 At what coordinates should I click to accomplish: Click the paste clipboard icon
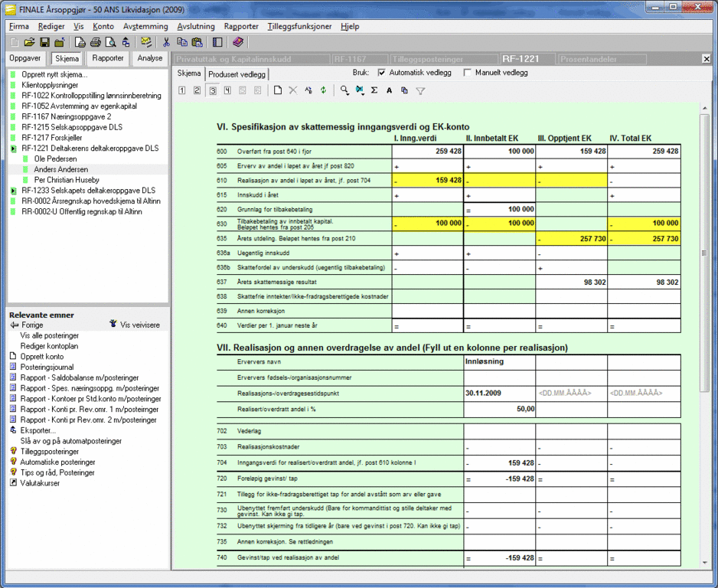click(x=197, y=43)
